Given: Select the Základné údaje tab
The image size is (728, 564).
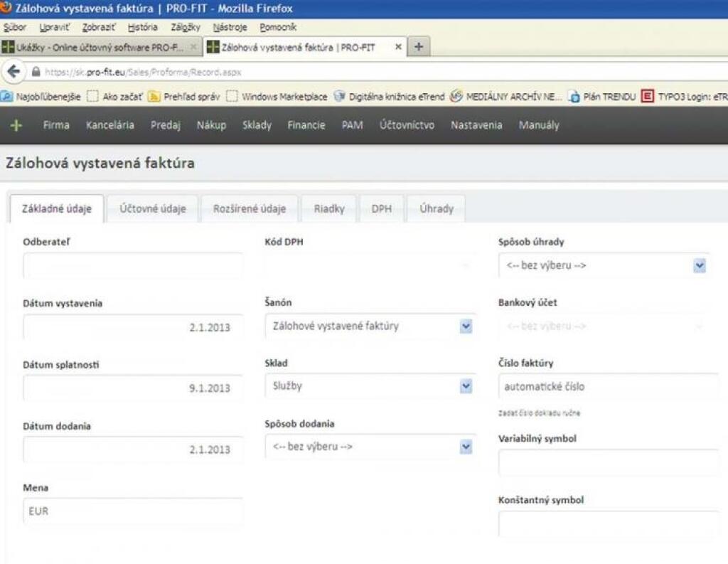Looking at the screenshot, I should click(x=57, y=208).
